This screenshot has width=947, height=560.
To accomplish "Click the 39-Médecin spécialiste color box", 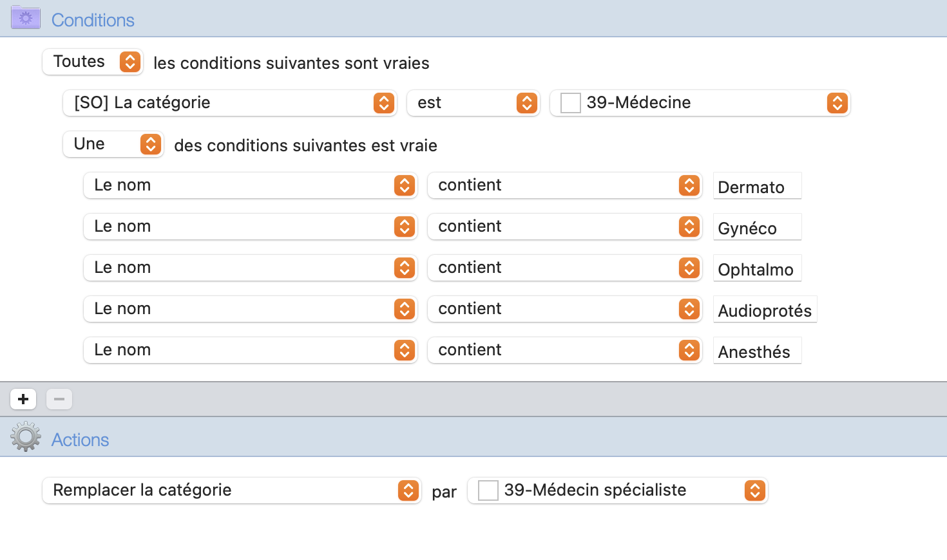I will pyautogui.click(x=488, y=490).
